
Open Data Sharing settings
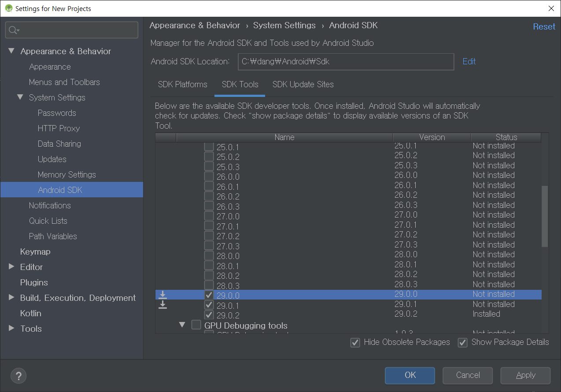coord(59,144)
